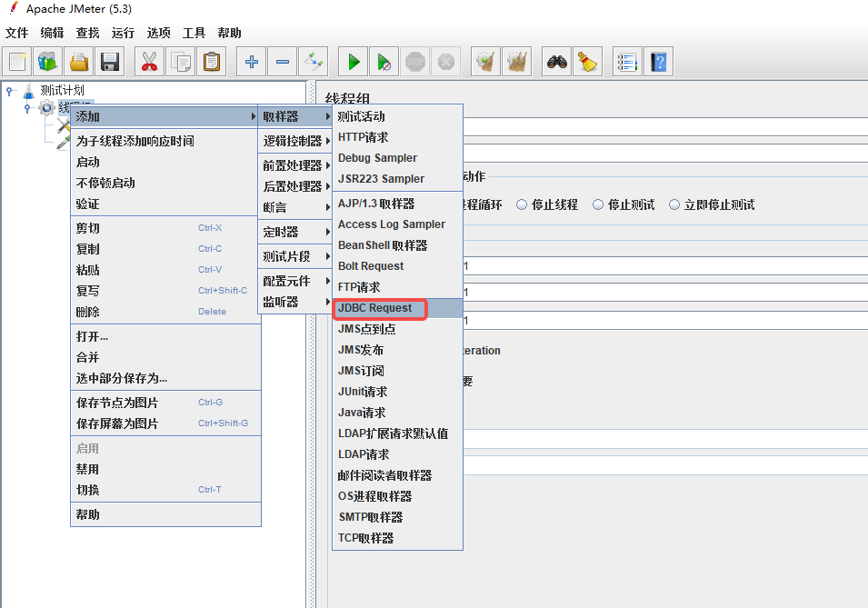The width and height of the screenshot is (868, 608).
Task: Expand the 监听器 submenu
Action: point(295,301)
